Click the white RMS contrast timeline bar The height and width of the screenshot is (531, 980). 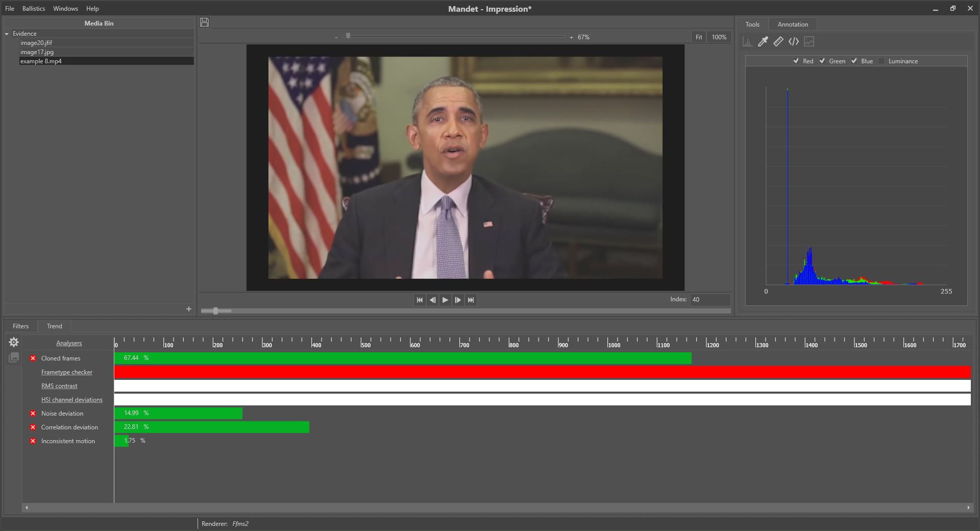coord(543,386)
